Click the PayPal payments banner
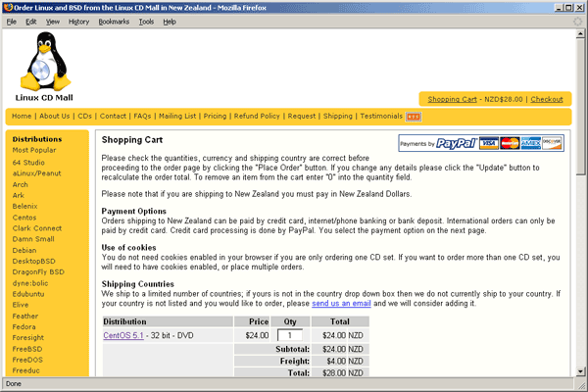Image resolution: width=588 pixels, height=392 pixels. click(481, 143)
